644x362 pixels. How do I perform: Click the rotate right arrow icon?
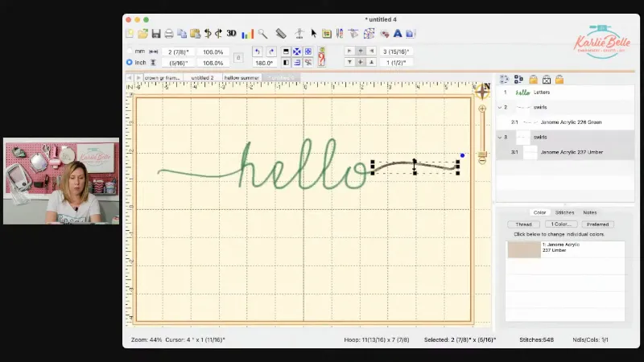[271, 51]
